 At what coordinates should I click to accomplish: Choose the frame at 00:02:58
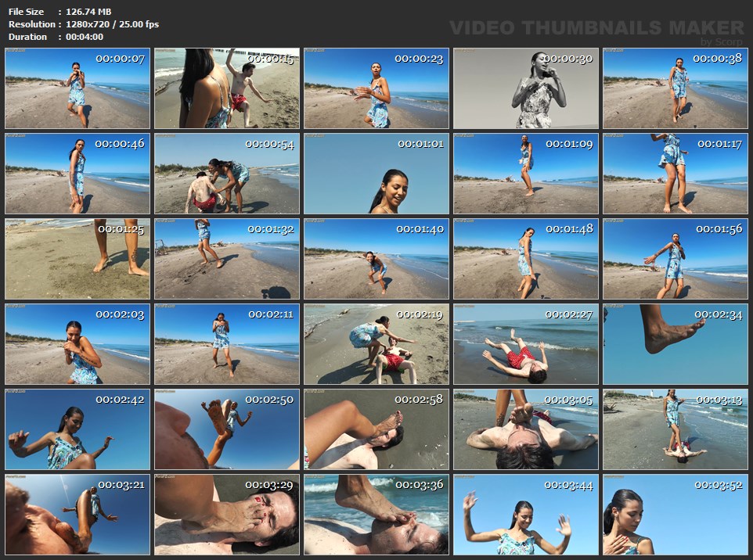[x=376, y=429]
